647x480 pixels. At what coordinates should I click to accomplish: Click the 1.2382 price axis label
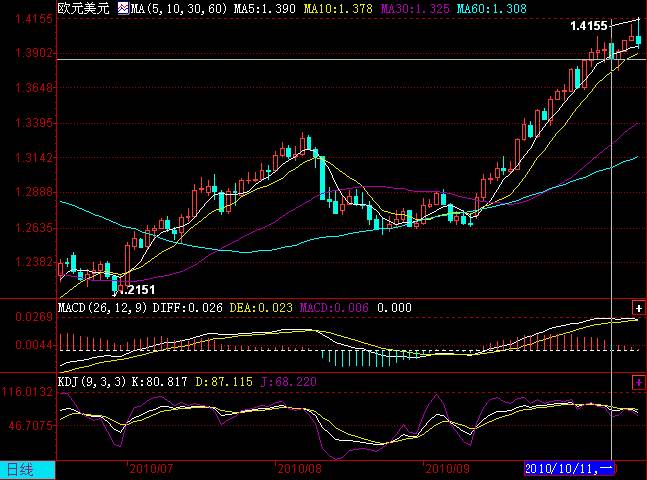34,262
